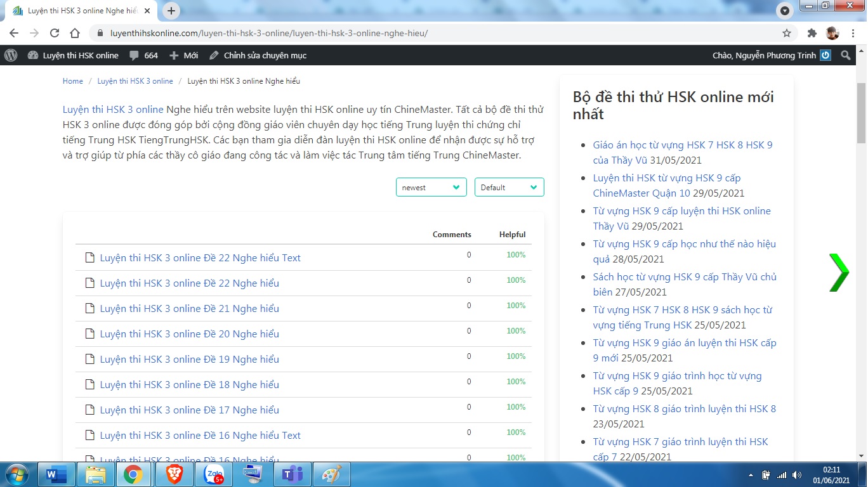This screenshot has height=487, width=868.
Task: Click the WordPress logo in admin bar
Action: [11, 55]
